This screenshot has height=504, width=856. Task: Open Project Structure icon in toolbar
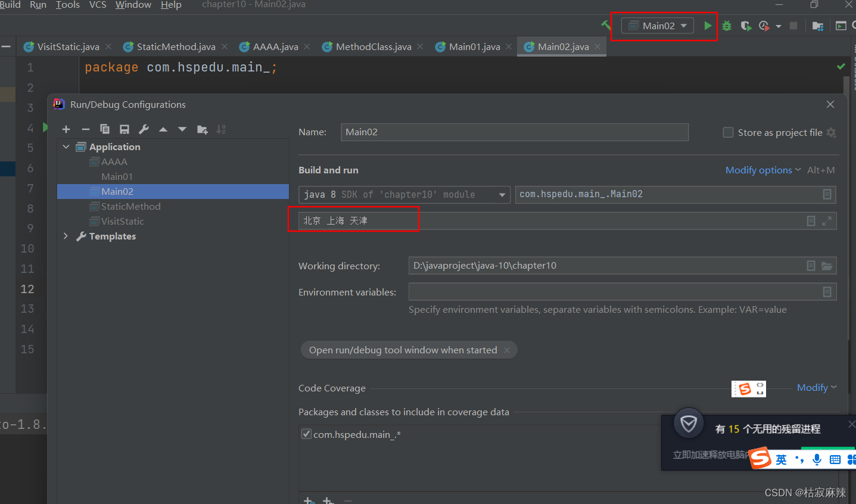(818, 26)
